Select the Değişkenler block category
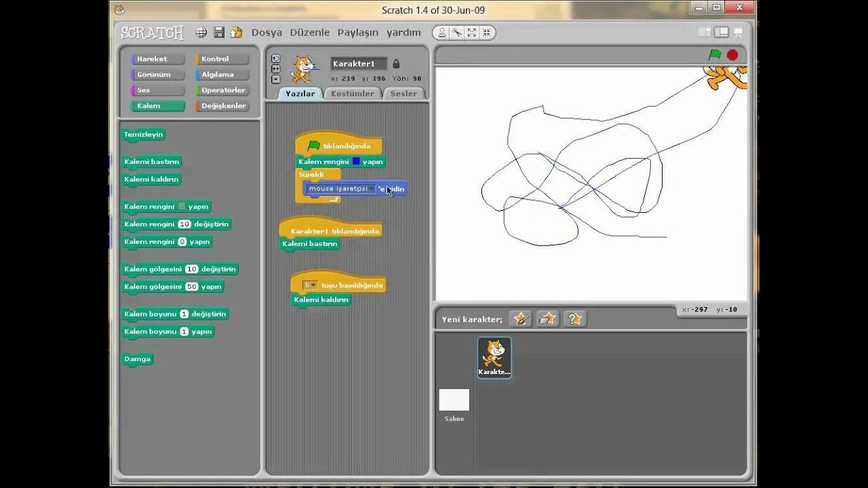The height and width of the screenshot is (488, 868). click(222, 106)
